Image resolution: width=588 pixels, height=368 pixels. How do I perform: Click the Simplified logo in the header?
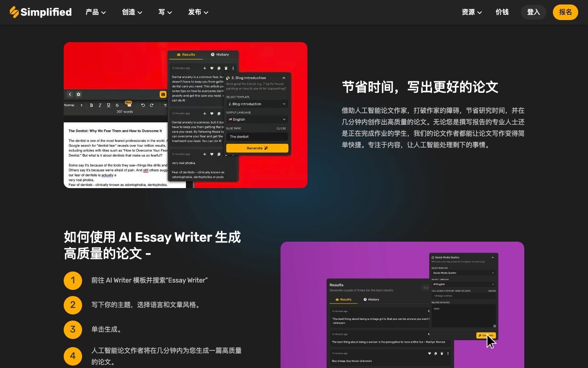pyautogui.click(x=40, y=12)
